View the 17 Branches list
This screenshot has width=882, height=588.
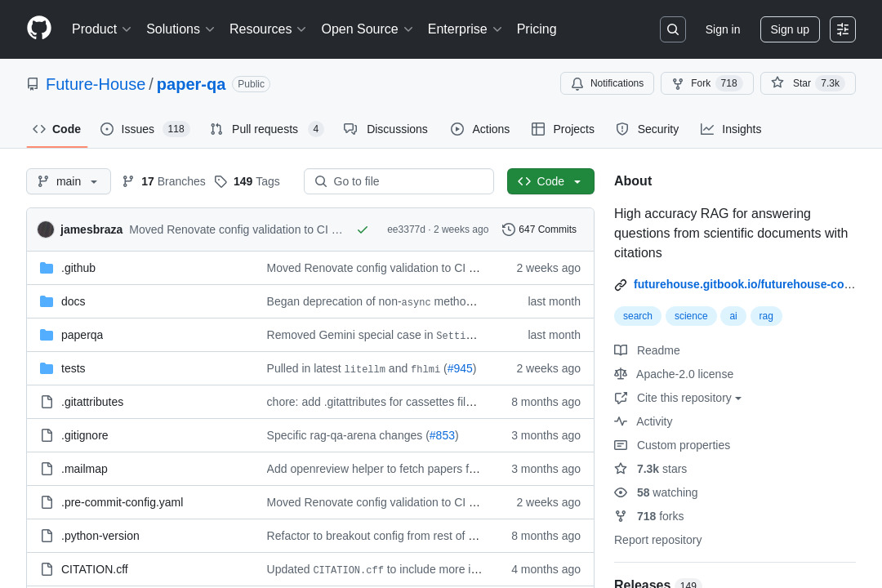click(163, 181)
